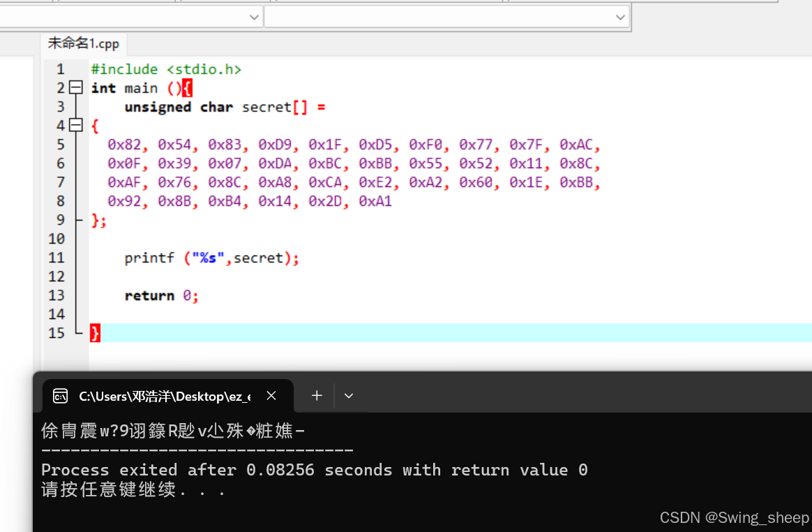
Task: Open a new console tab with the plus button
Action: click(317, 396)
